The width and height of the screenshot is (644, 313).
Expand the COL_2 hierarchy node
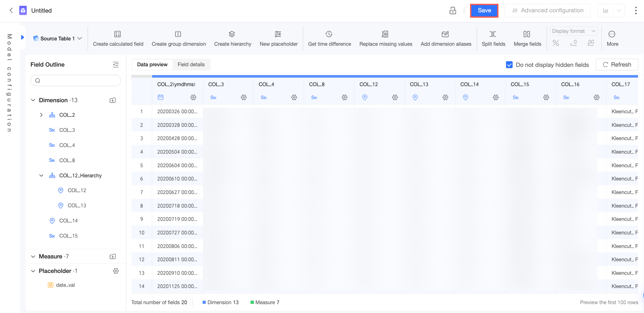[41, 115]
